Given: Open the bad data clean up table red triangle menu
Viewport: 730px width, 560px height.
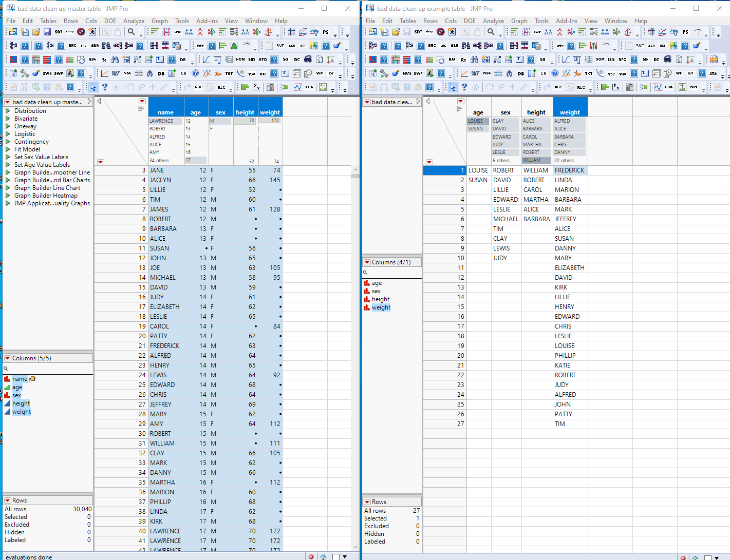Looking at the screenshot, I should click(8, 102).
